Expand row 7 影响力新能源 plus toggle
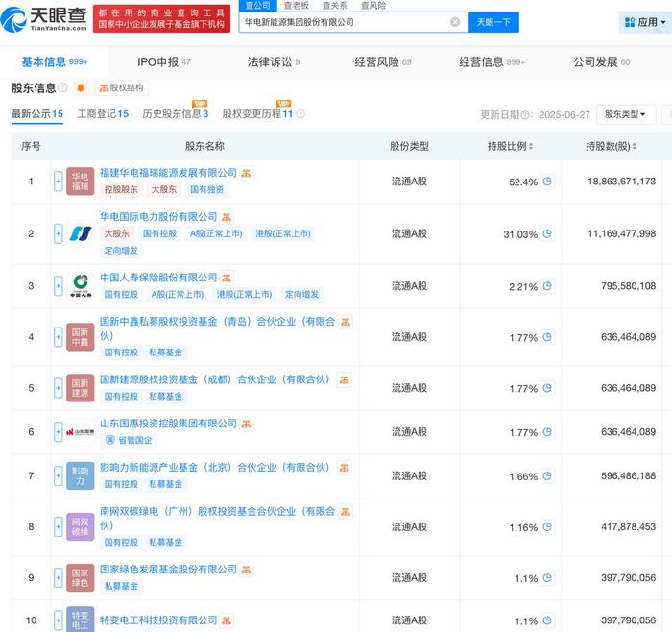The image size is (672, 632). [59, 475]
